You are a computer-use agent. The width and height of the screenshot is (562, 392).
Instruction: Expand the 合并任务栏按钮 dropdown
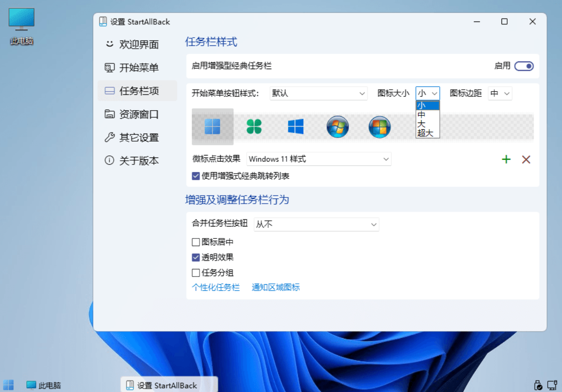pyautogui.click(x=316, y=224)
